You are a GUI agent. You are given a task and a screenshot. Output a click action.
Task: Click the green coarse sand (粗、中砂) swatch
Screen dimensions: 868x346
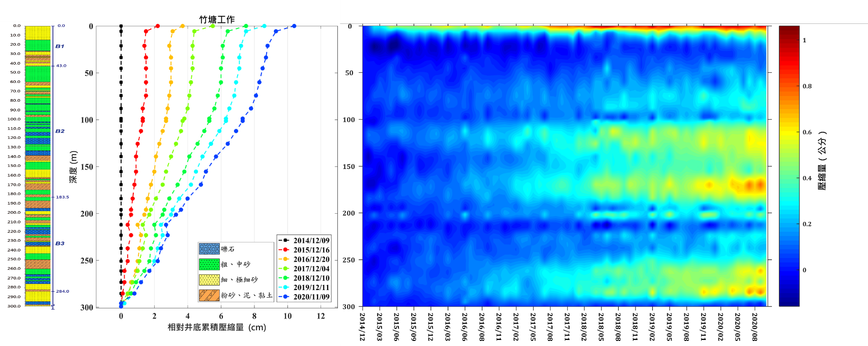pos(209,264)
